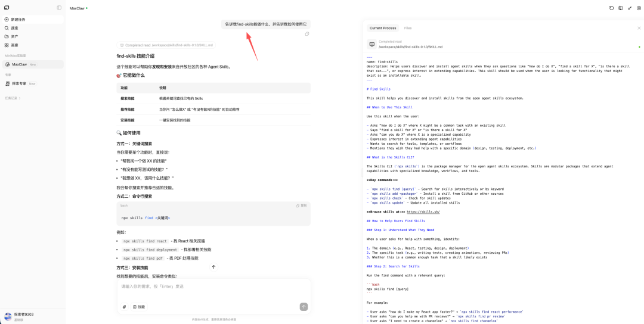Start a new task with 新建任务
644x324 pixels.
pos(33,19)
